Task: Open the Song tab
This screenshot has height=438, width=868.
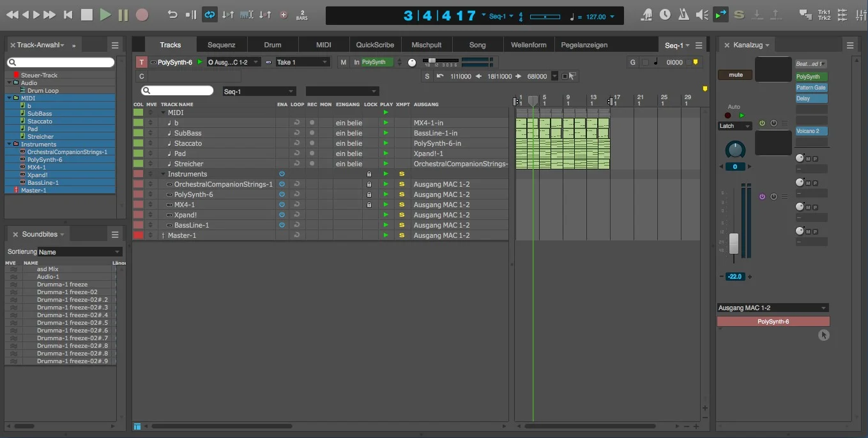Action: point(477,45)
